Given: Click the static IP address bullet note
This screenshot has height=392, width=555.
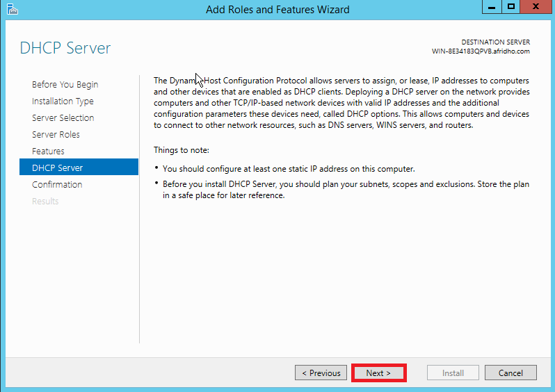Looking at the screenshot, I should (x=289, y=169).
